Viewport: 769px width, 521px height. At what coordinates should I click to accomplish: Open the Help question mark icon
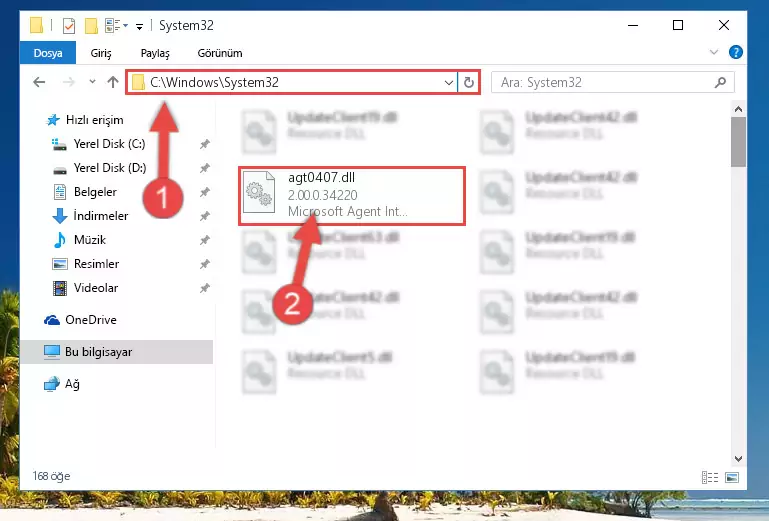(735, 52)
